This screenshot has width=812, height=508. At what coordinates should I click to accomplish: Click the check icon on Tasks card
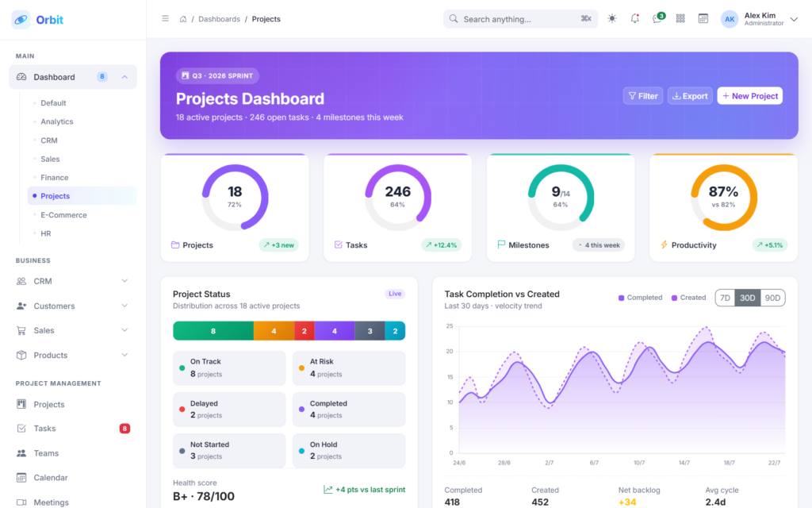pyautogui.click(x=338, y=244)
